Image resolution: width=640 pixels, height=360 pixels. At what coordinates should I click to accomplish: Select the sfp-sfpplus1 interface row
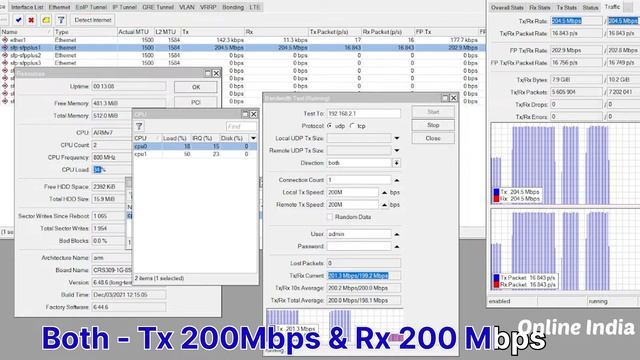coord(242,48)
